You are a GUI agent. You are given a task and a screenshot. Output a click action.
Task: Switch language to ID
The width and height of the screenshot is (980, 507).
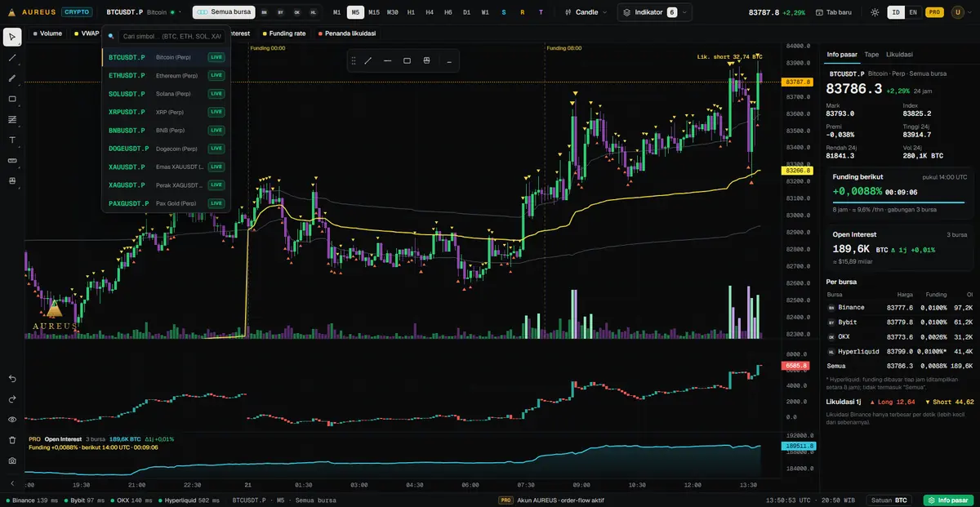coord(896,12)
